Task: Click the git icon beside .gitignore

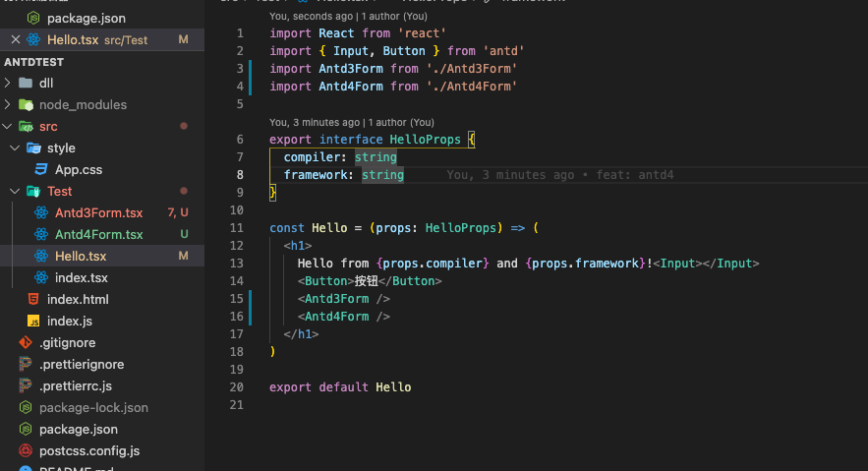Action: pyautogui.click(x=26, y=342)
